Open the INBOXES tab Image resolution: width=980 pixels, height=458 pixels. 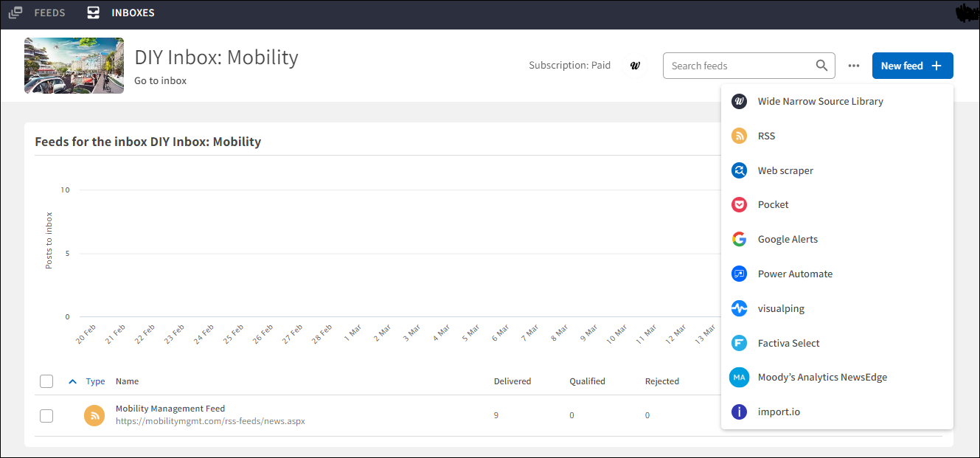tap(121, 13)
